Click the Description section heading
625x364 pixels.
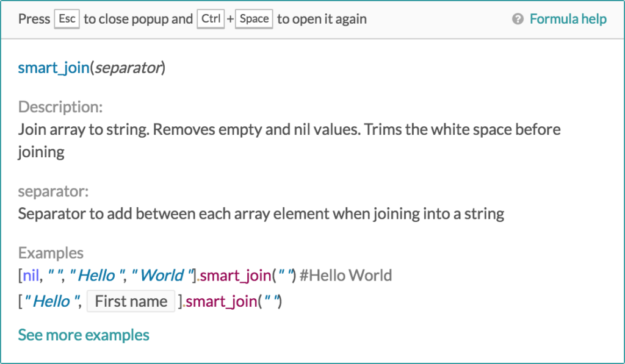tap(60, 106)
